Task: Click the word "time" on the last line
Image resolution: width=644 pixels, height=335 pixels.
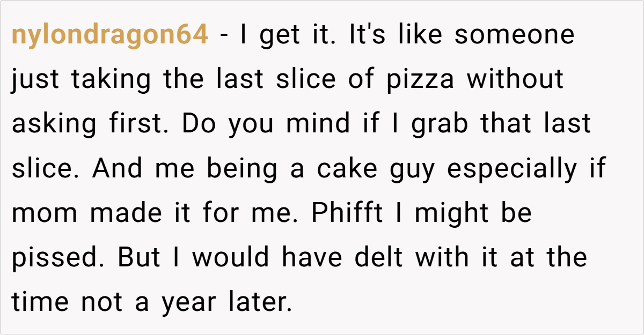Action: (x=40, y=302)
